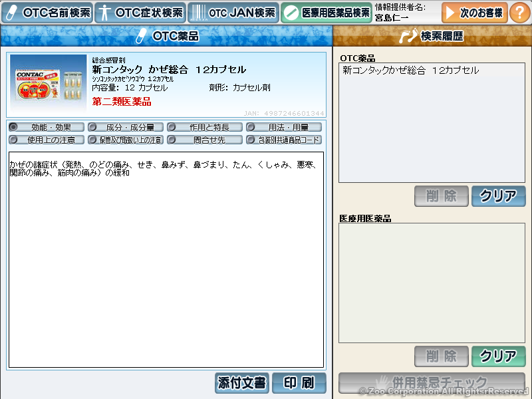This screenshot has width=532, height=399.
Task: Click the footprints icon in 検索履歴 header
Action: click(x=408, y=36)
